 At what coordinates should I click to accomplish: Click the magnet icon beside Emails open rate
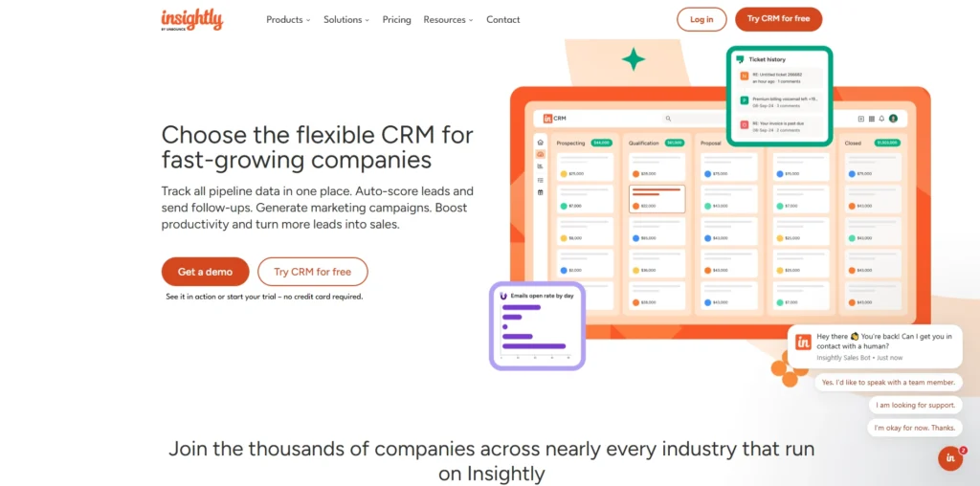click(503, 297)
